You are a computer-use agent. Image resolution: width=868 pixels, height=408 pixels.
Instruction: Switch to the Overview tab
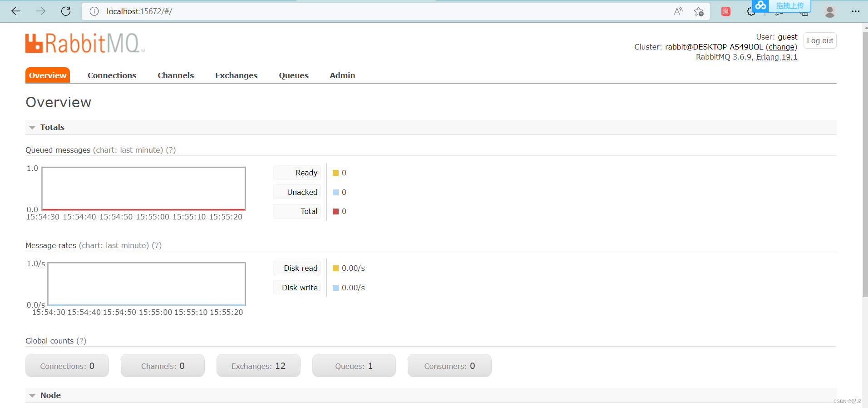pyautogui.click(x=48, y=75)
